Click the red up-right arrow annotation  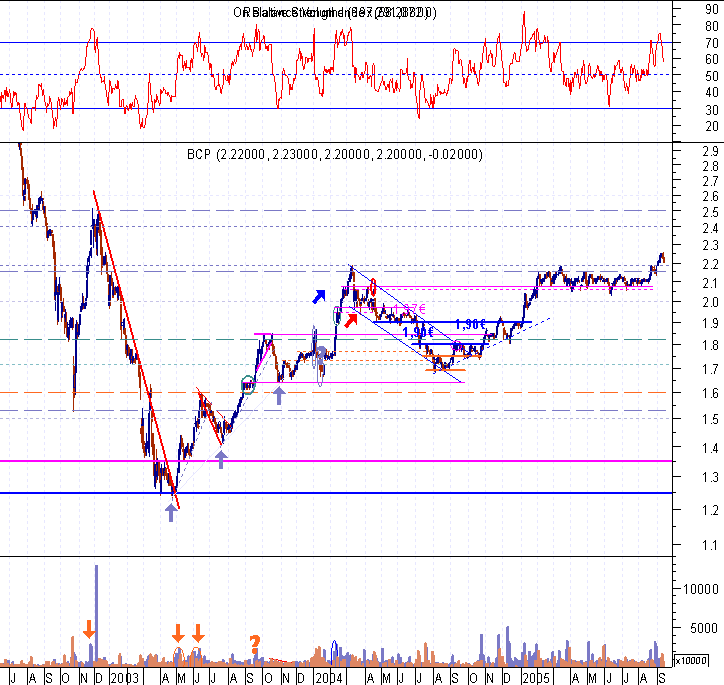(x=351, y=320)
